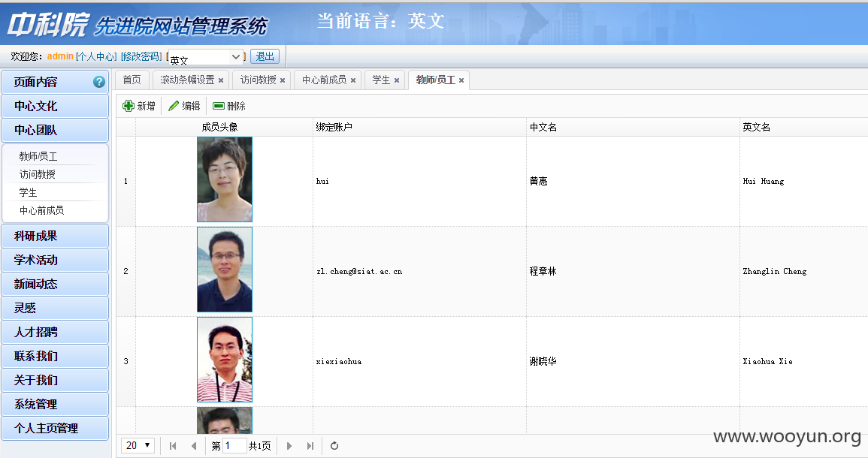Expand the 中心文化 sidebar section
Screen dimensions: 868x458
click(55, 106)
